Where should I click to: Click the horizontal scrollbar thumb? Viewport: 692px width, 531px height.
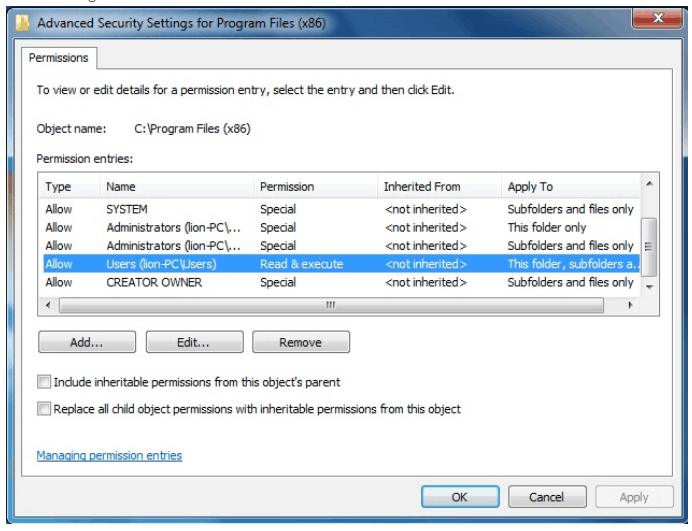331,305
